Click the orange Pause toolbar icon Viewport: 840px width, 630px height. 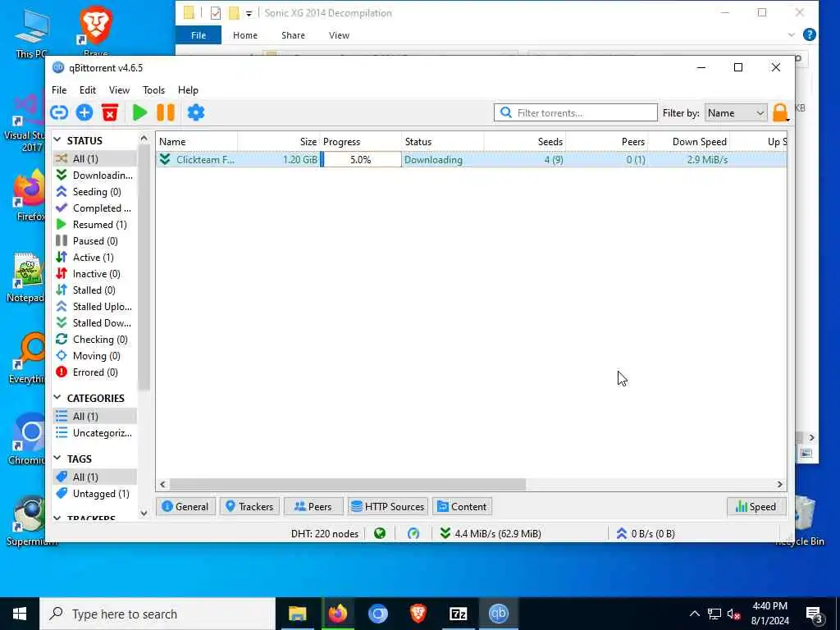(x=166, y=112)
